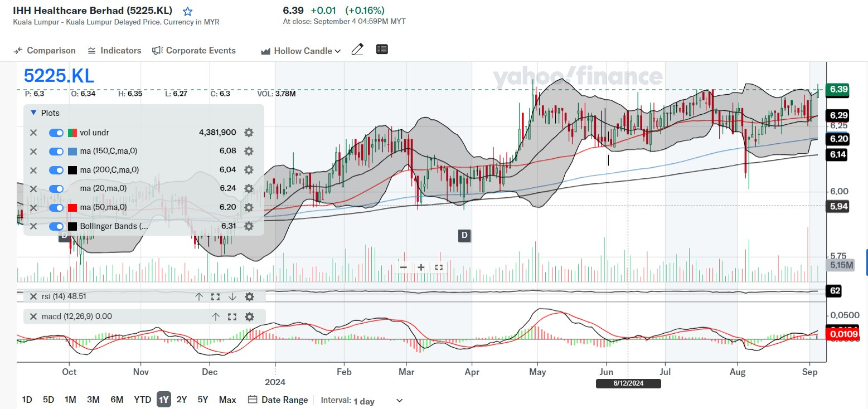The width and height of the screenshot is (868, 409).
Task: Remove the Bollinger Bands plot
Action: click(x=33, y=226)
